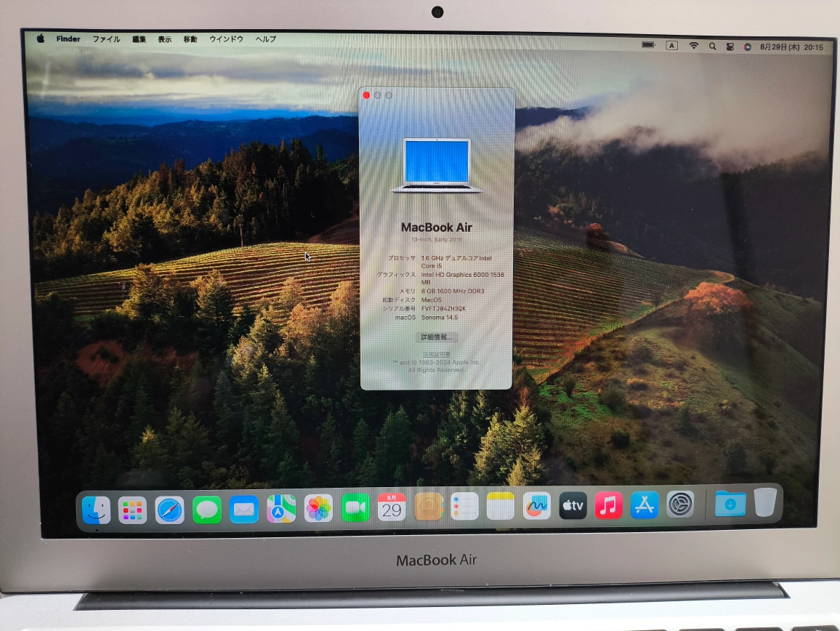Select the グラフィックス label
This screenshot has height=631, width=840.
pos(396,275)
